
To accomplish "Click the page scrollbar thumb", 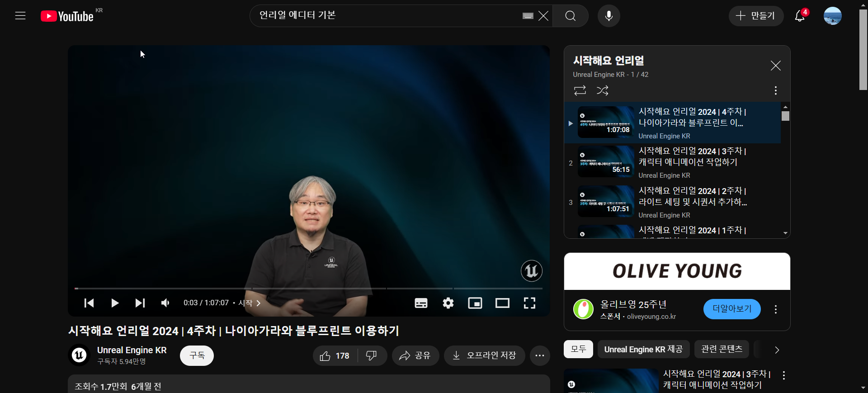I will click(x=863, y=50).
